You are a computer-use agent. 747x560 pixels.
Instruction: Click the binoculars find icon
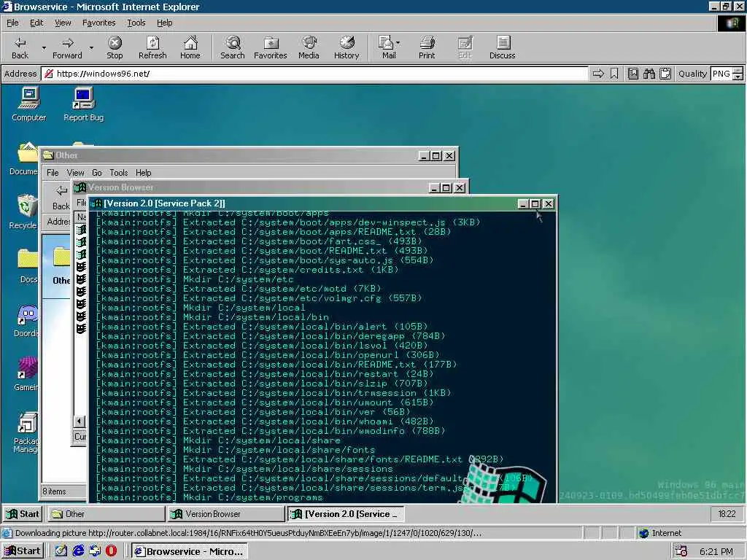[649, 74]
